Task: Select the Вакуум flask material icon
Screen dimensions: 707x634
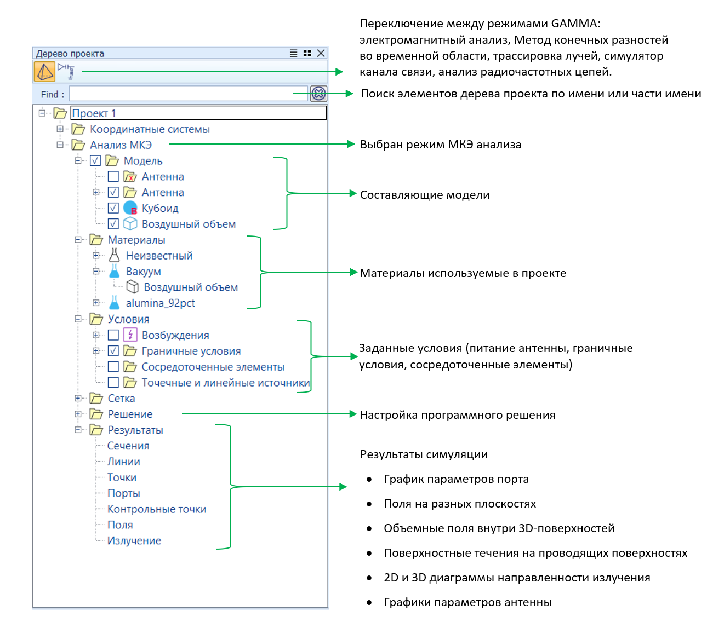Action: click(x=114, y=272)
